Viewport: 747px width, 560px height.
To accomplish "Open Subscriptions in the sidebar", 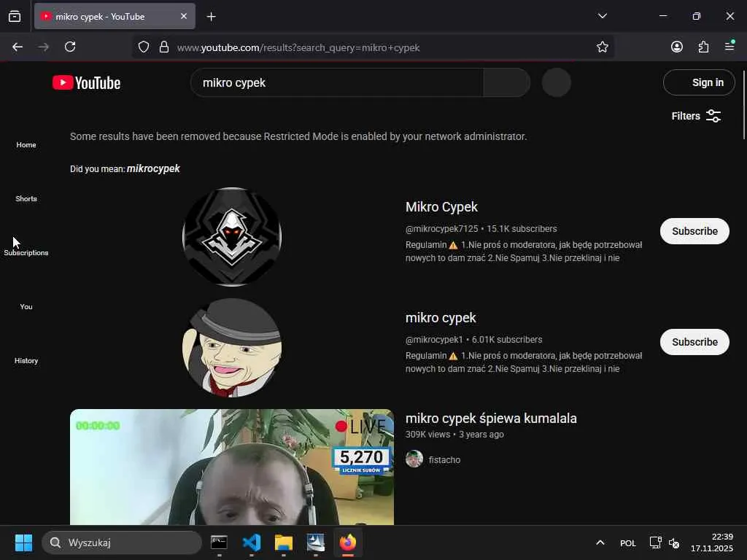I will (26, 253).
